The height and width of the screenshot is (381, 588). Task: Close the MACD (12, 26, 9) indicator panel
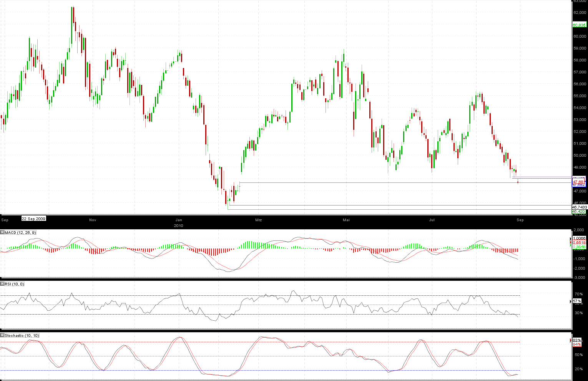click(x=2, y=232)
